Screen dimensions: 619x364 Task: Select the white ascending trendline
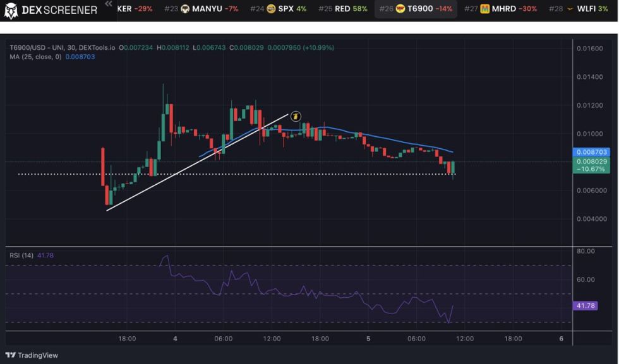[197, 163]
